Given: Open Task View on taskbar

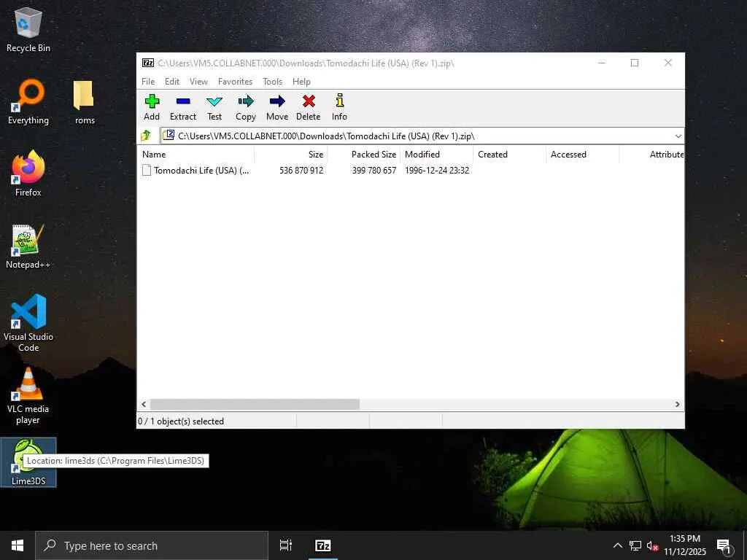Looking at the screenshot, I should [x=285, y=545].
